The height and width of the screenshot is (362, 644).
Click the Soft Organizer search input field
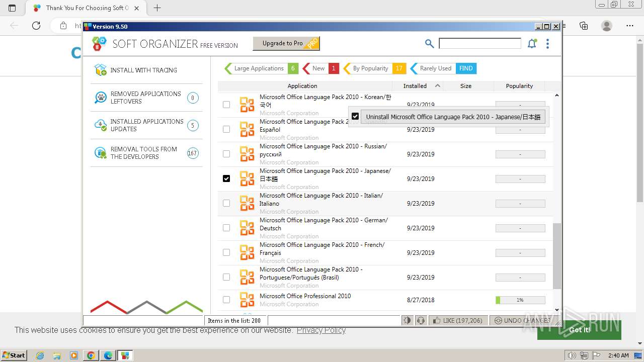(480, 44)
